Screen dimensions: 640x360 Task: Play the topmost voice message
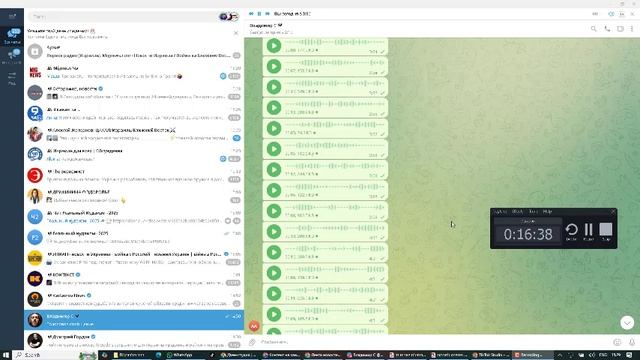[x=274, y=46]
